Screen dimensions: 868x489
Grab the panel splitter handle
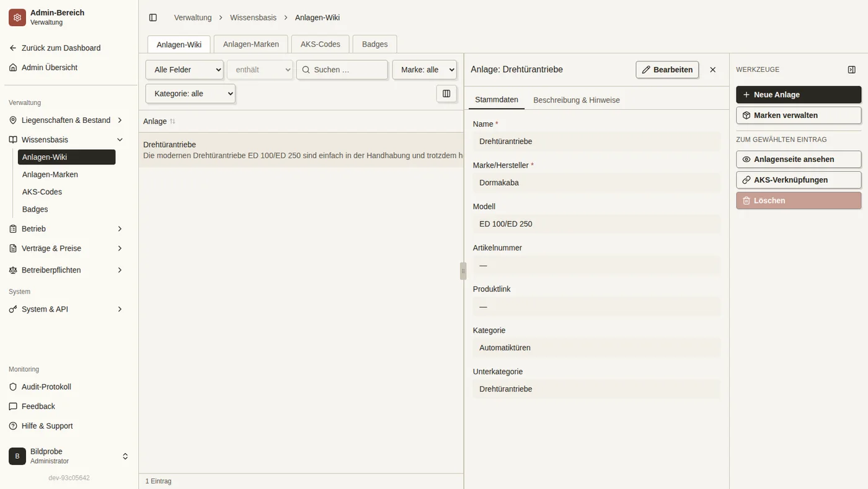463,271
